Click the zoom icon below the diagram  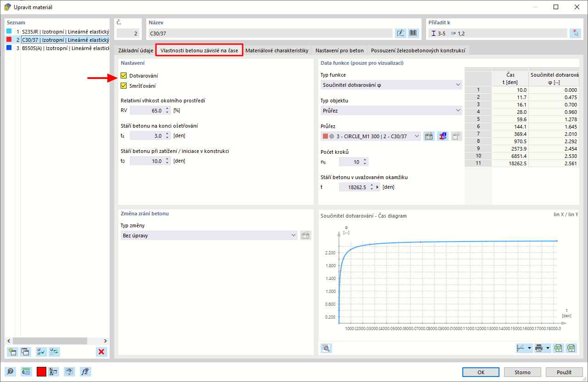coord(326,348)
